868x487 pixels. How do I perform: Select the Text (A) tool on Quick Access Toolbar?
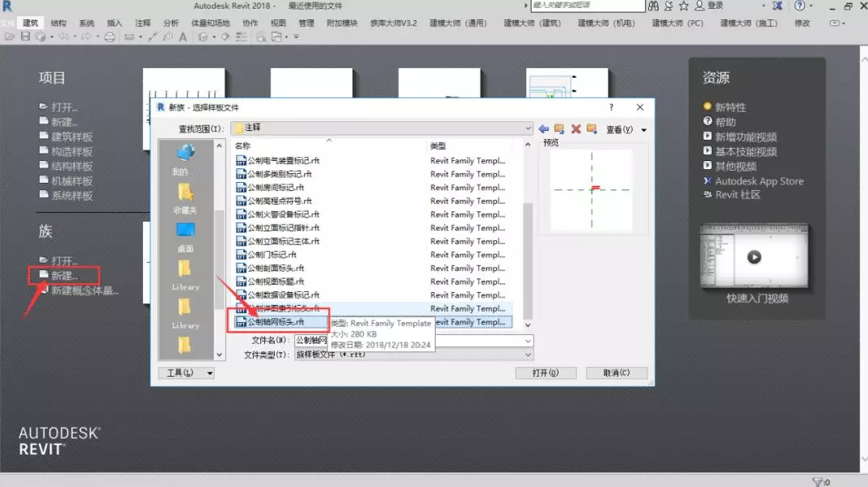click(184, 36)
